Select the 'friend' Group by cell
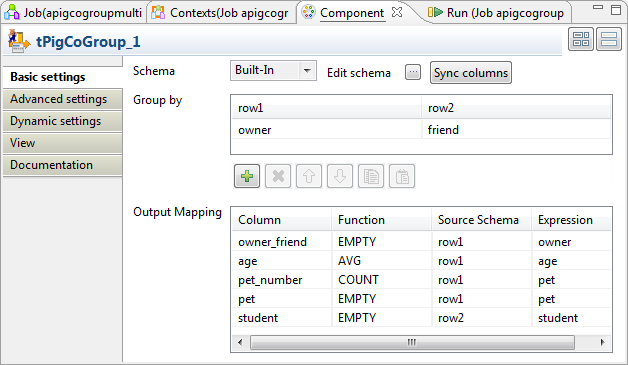Image resolution: width=628 pixels, height=365 pixels. tap(516, 130)
